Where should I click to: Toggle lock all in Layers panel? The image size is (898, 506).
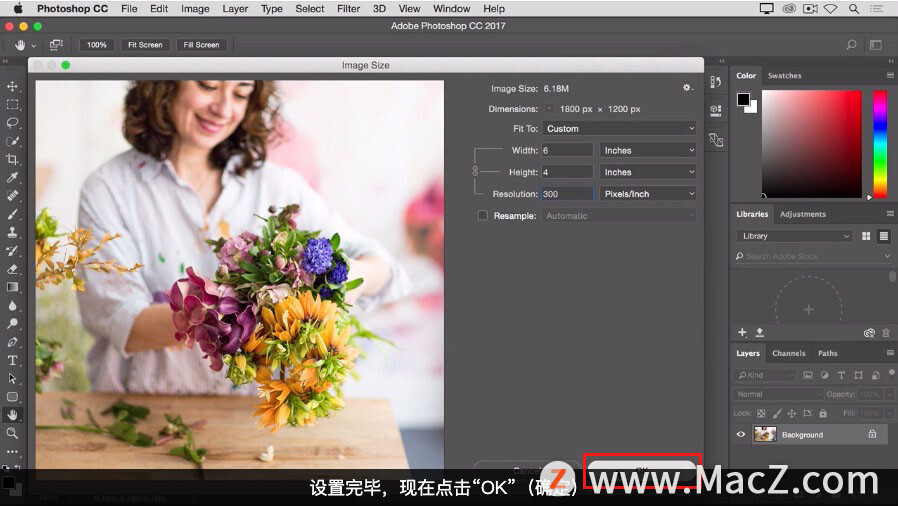[x=823, y=413]
